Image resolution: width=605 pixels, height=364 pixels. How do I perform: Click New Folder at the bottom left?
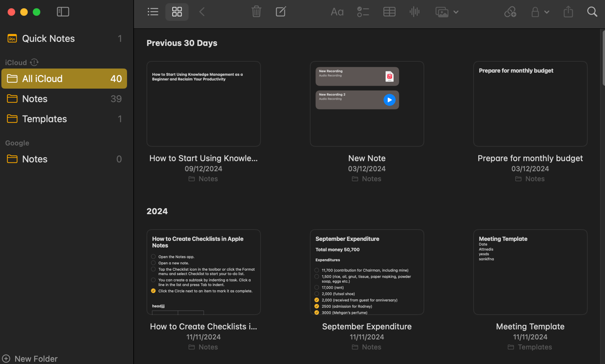pos(30,358)
